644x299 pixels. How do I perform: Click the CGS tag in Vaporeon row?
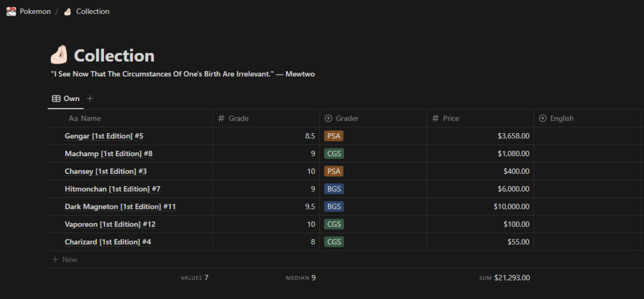coord(334,224)
